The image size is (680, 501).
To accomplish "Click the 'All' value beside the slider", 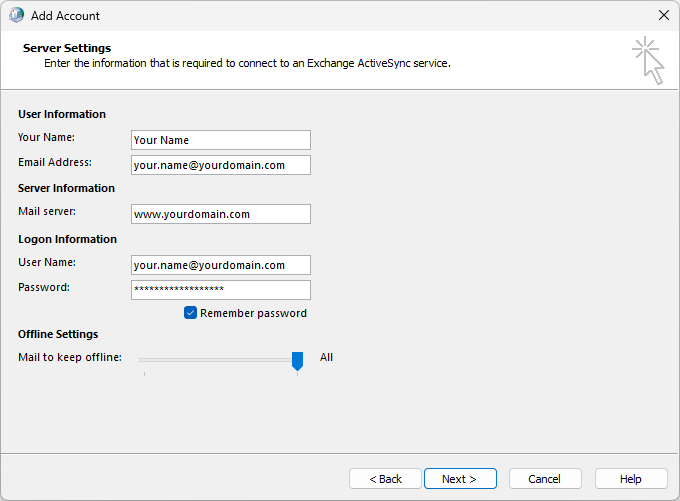I will 326,357.
